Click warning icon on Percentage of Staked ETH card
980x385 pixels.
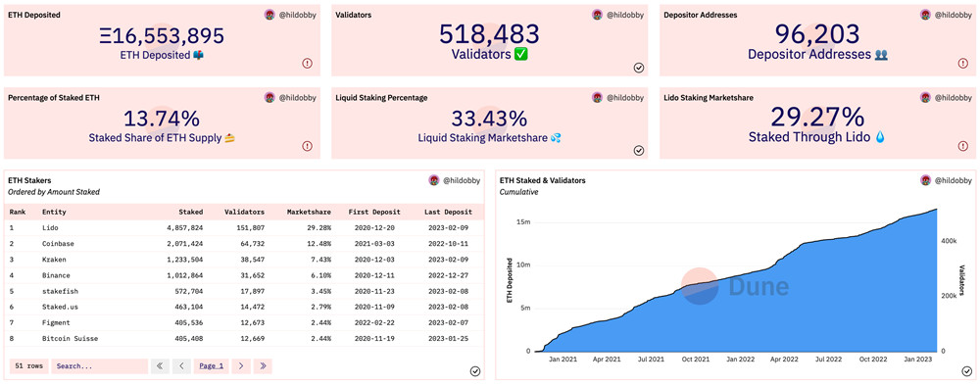308,146
